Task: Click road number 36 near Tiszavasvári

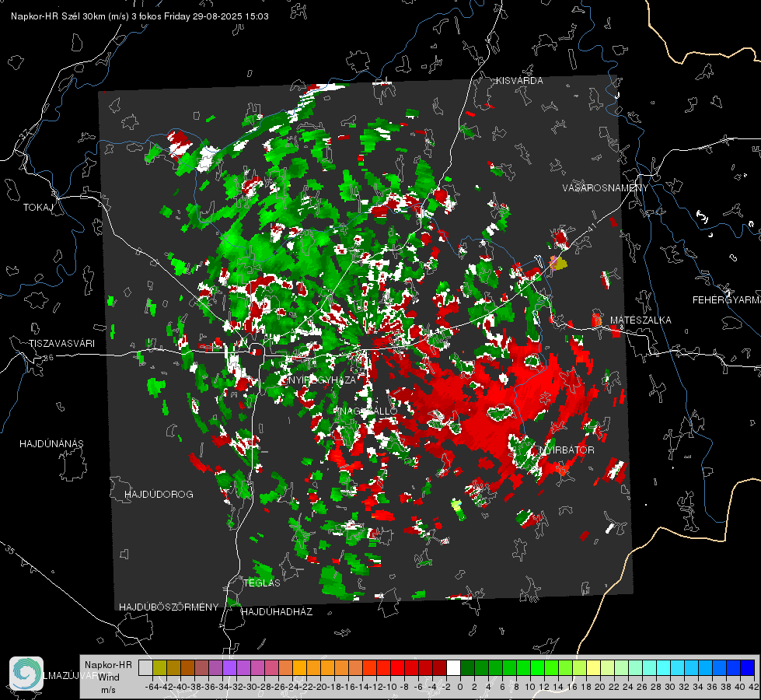Action: pyautogui.click(x=48, y=358)
